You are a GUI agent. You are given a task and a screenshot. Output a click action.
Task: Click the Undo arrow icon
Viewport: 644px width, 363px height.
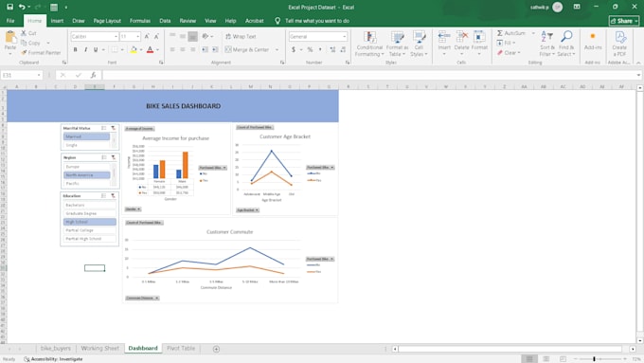22,7
